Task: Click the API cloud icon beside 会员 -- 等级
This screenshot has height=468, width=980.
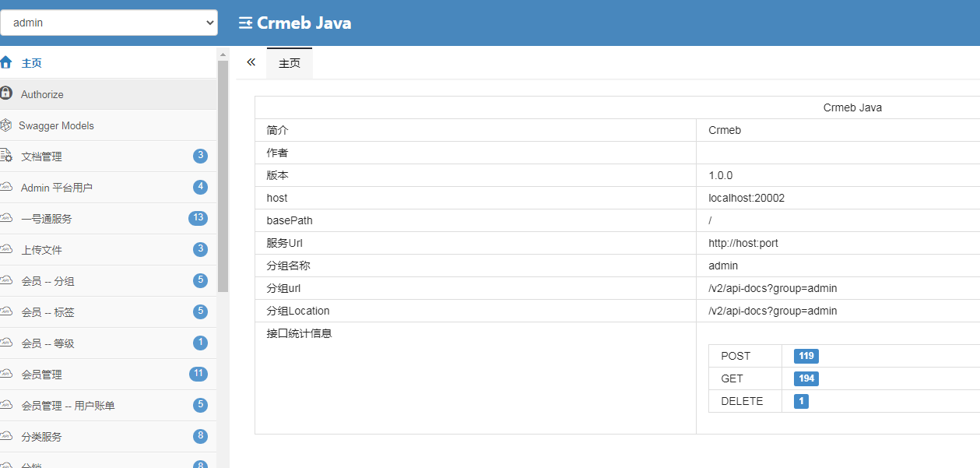Action: [x=6, y=343]
